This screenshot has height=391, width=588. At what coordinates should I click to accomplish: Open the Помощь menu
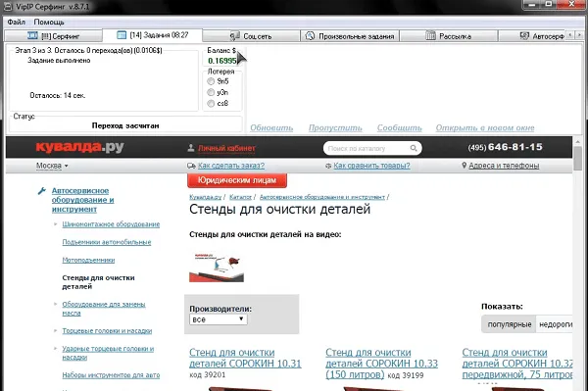(x=49, y=22)
